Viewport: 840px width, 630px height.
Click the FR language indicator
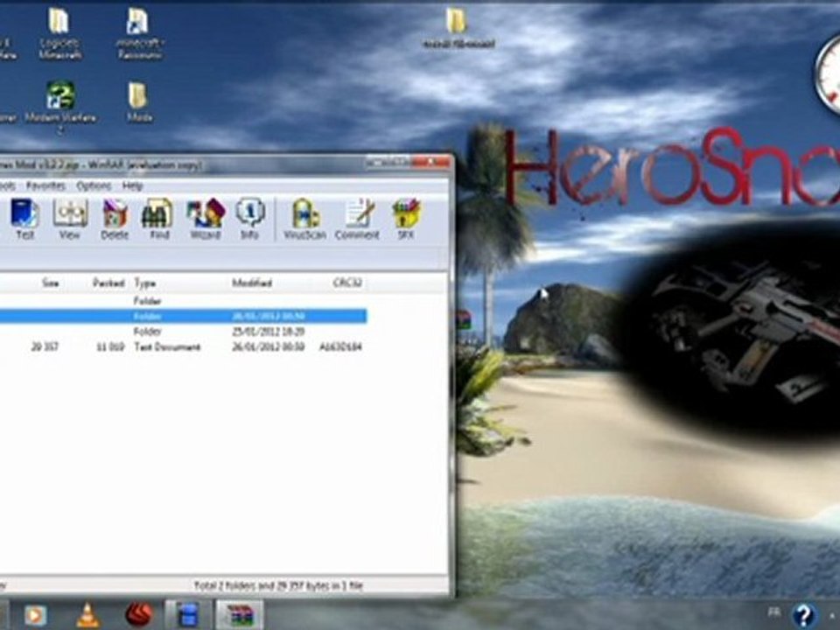click(773, 612)
